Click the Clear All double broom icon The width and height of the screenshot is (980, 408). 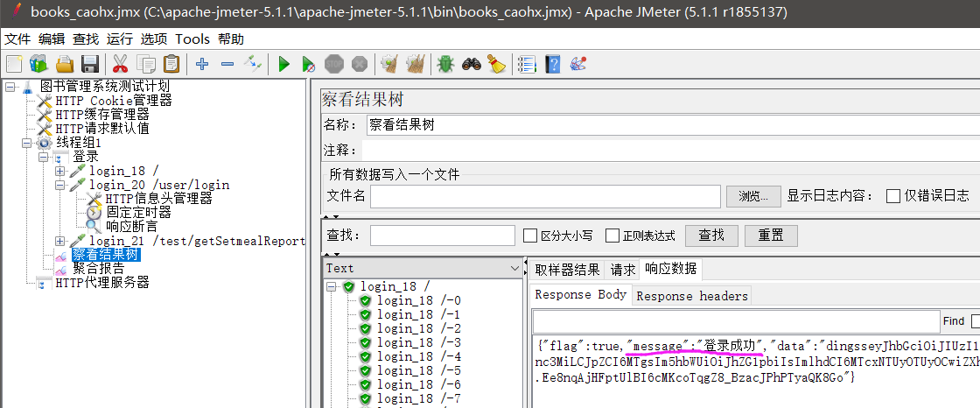tap(416, 64)
